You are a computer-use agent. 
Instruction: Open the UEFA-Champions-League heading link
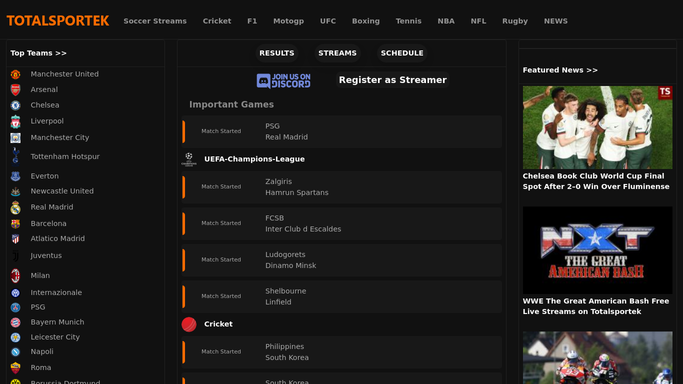coord(254,159)
